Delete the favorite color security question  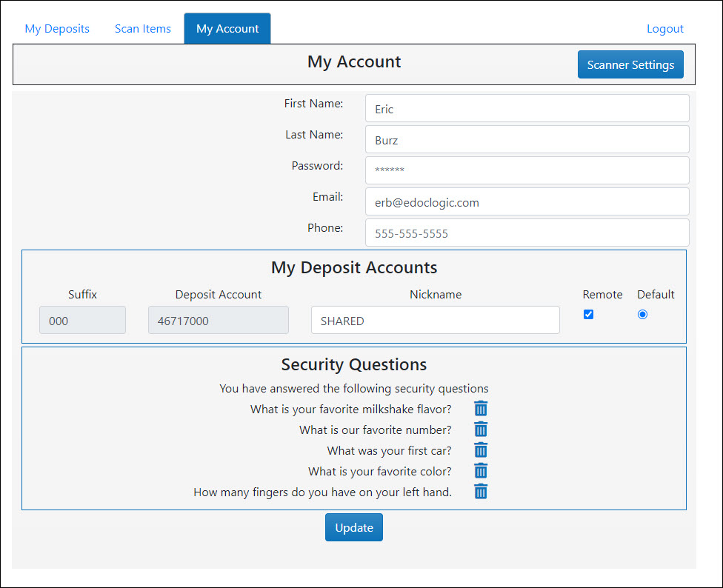point(481,470)
